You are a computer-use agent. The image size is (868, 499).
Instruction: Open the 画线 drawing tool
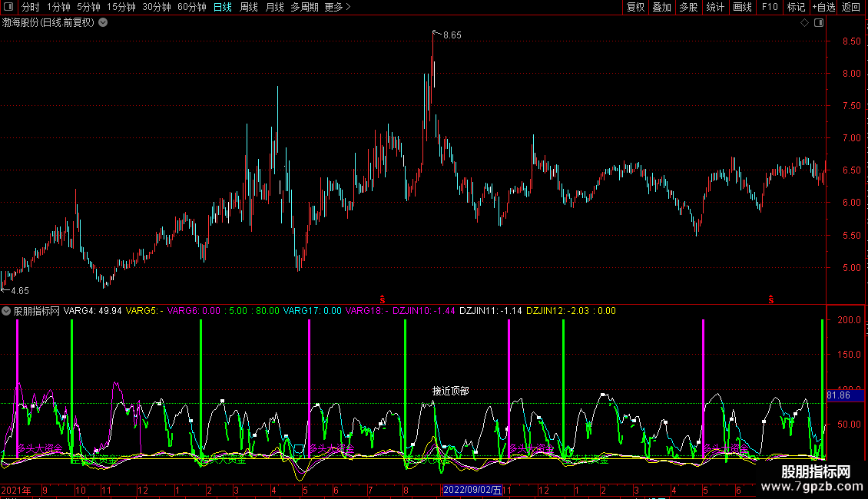[x=742, y=8]
